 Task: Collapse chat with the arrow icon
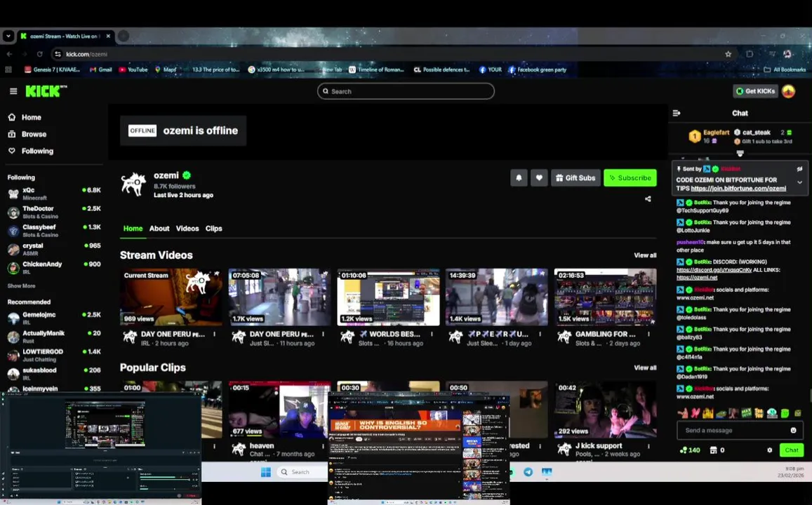pyautogui.click(x=677, y=113)
